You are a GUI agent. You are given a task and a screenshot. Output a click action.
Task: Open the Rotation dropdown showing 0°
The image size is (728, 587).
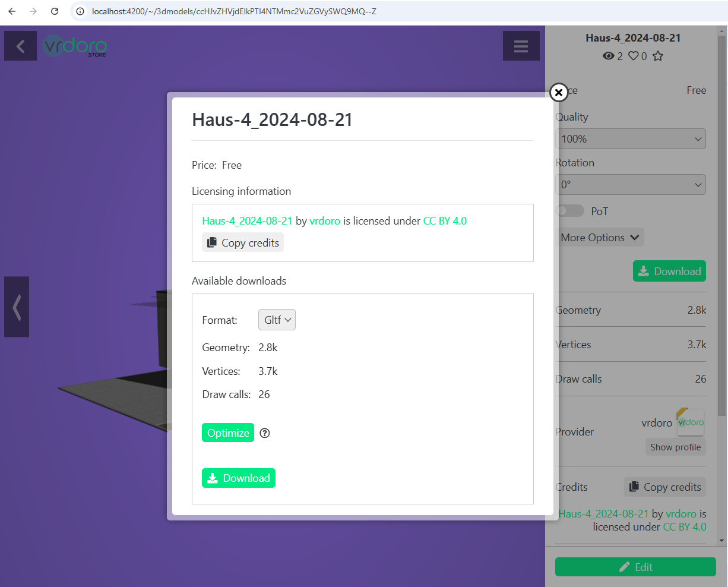(x=630, y=185)
